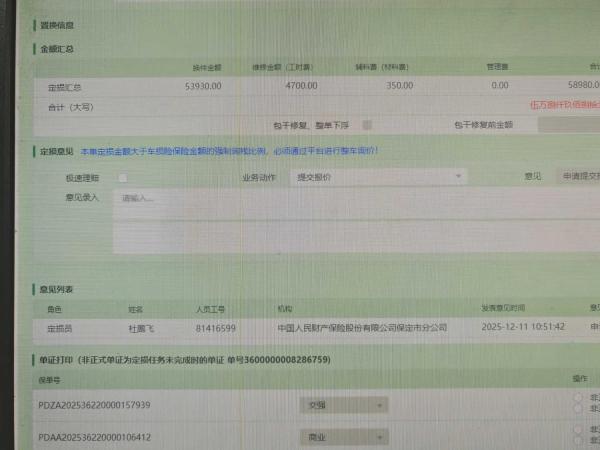Toggle the 意见列表 section header
This screenshot has width=600, height=450.
[55, 289]
